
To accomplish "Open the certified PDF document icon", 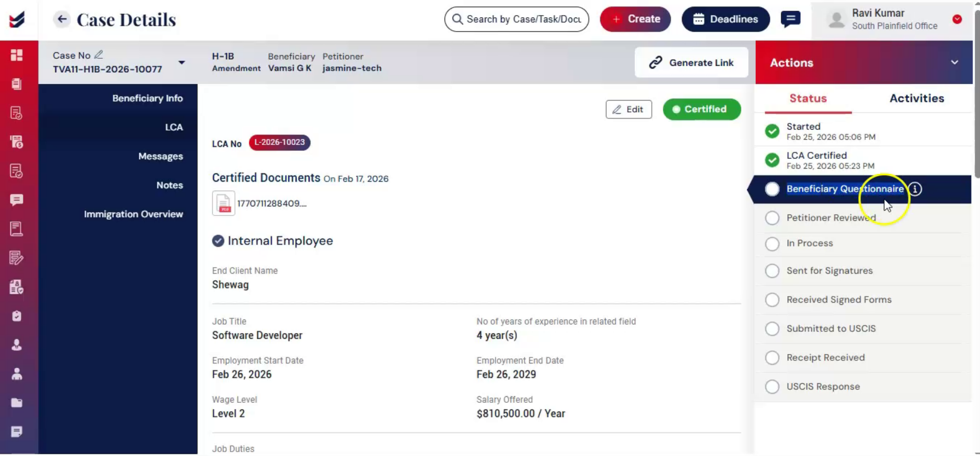I will 223,203.
